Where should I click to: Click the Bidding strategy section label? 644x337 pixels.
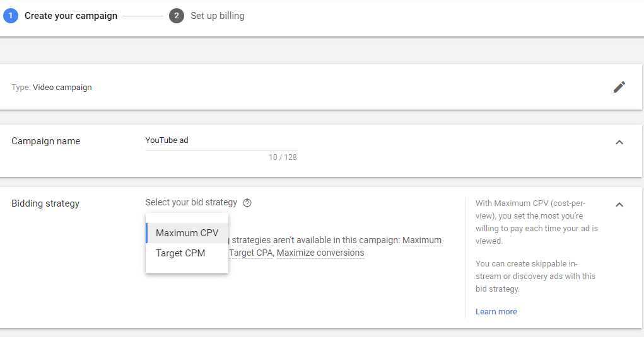coord(45,203)
